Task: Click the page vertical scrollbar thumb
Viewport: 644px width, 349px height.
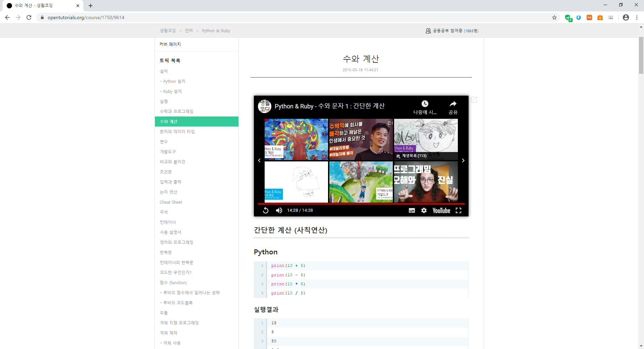Action: (x=641, y=55)
